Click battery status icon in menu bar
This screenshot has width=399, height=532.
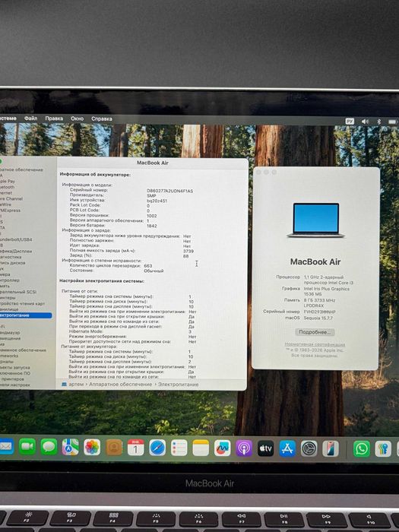point(393,122)
